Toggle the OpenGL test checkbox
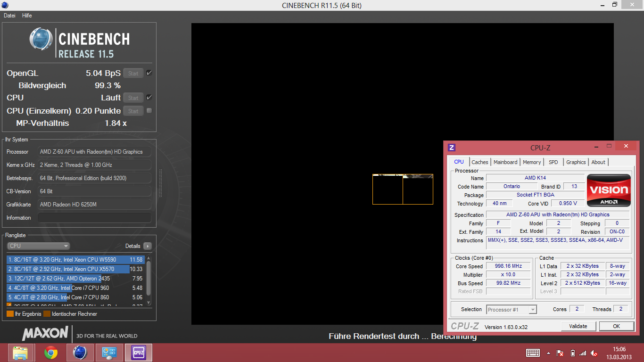 click(149, 73)
